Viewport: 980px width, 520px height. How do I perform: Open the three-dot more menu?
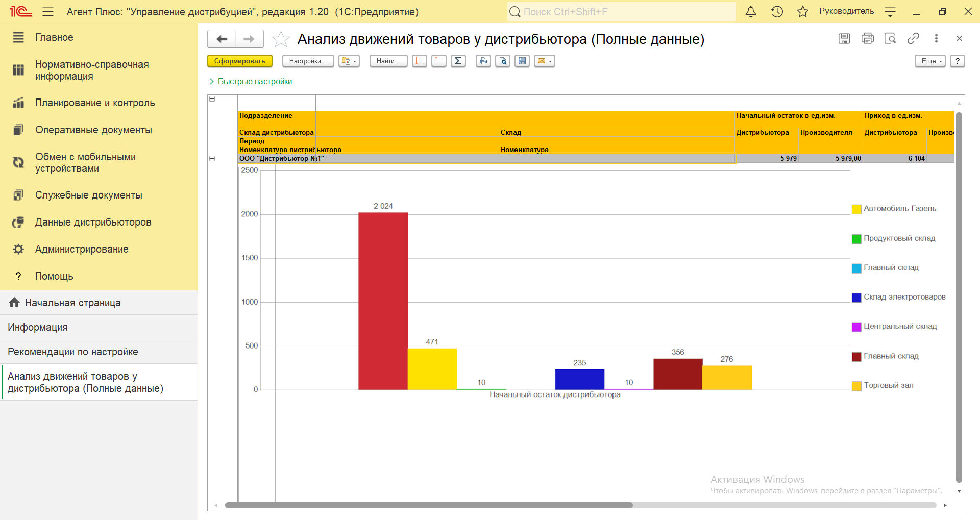(x=936, y=38)
